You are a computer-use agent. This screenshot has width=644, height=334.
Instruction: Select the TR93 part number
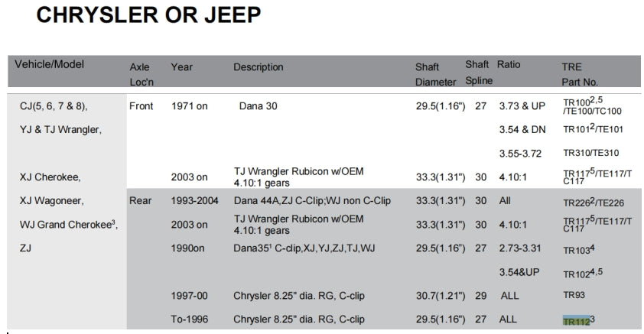click(x=574, y=296)
